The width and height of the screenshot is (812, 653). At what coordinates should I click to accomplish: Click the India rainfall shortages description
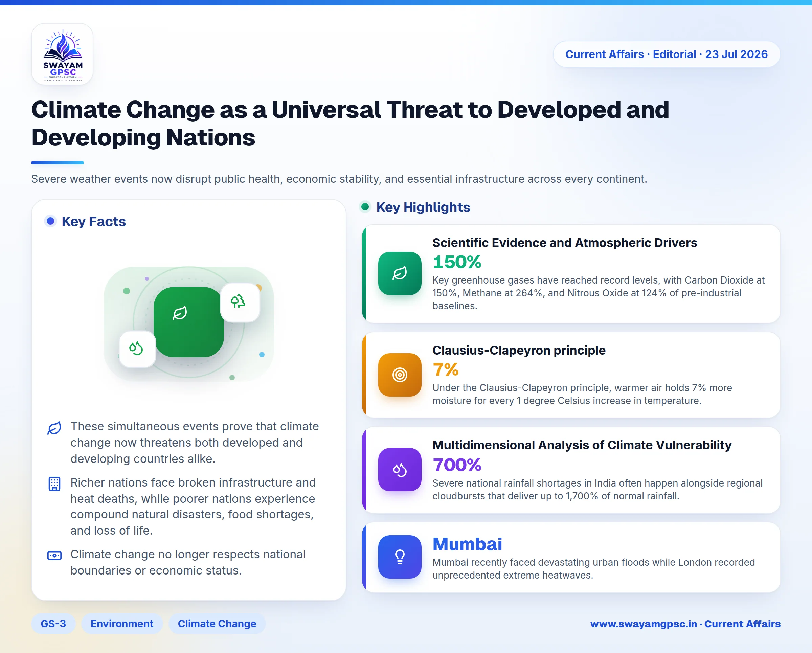tap(597, 490)
